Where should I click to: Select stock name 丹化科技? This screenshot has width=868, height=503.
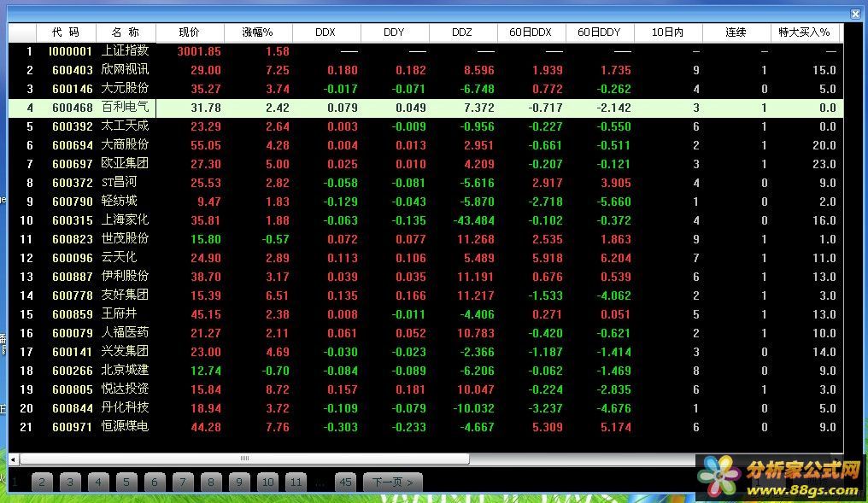click(125, 408)
